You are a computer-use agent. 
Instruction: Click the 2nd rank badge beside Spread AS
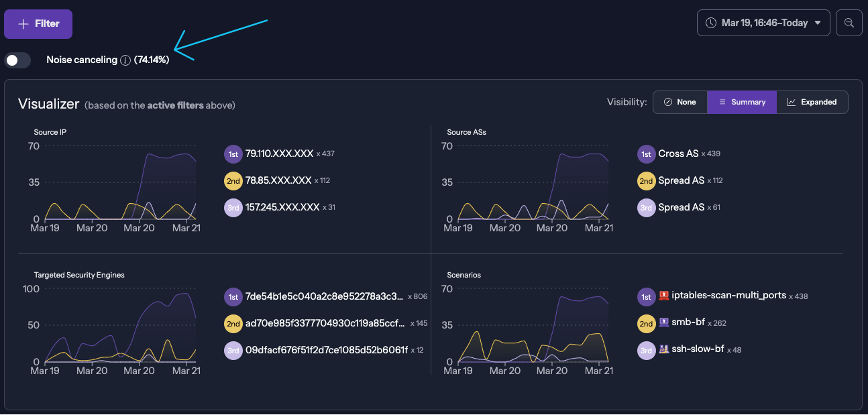click(x=646, y=181)
